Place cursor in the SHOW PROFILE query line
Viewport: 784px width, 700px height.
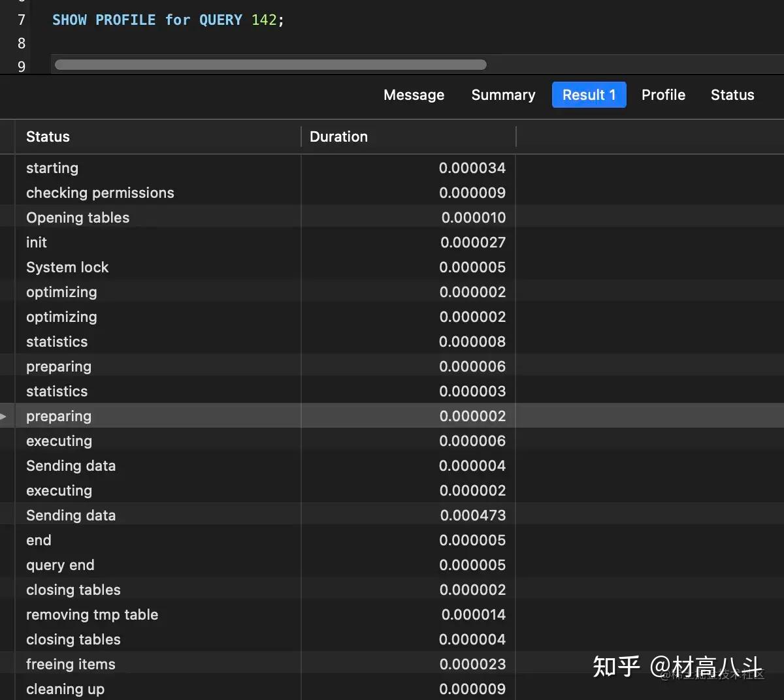tap(168, 20)
